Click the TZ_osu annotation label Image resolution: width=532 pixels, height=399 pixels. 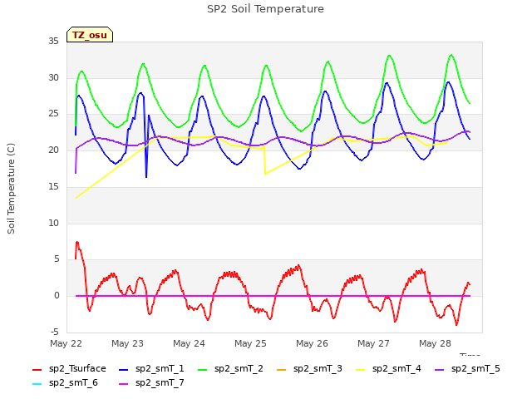[x=90, y=35]
